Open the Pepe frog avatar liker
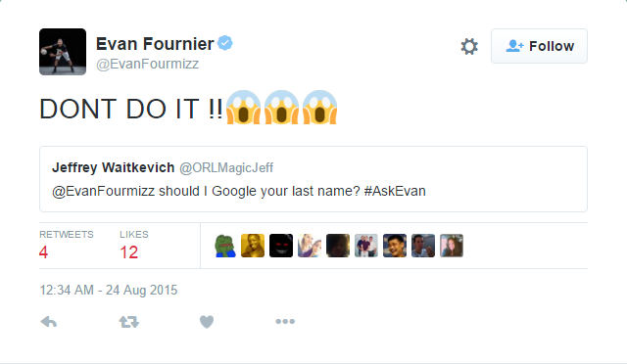This screenshot has width=627, height=364. click(224, 246)
